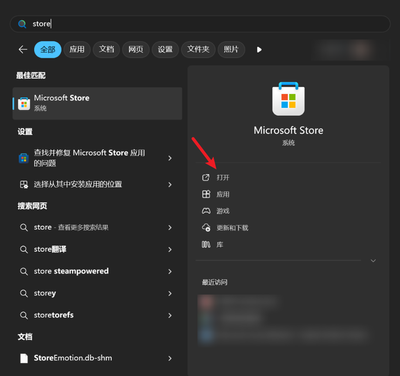Screen dimensions: 400x376
Task: Switch to the 应用 filter tab
Action: point(77,50)
